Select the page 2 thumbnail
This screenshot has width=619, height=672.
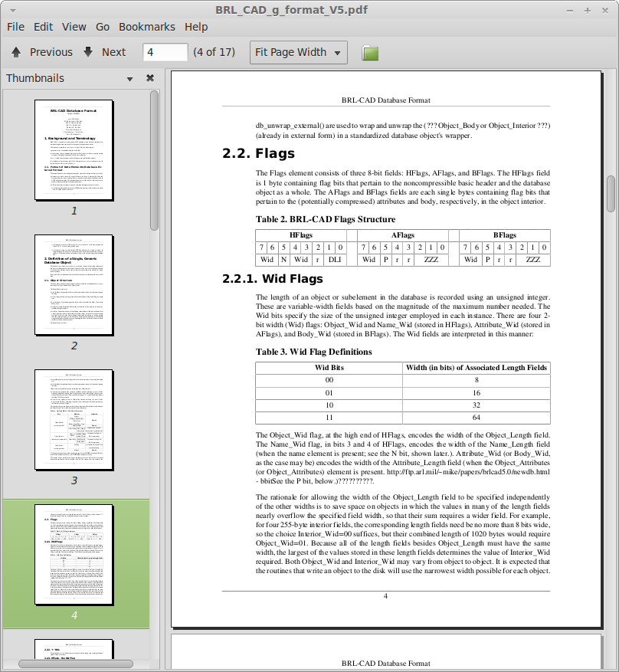(x=74, y=284)
